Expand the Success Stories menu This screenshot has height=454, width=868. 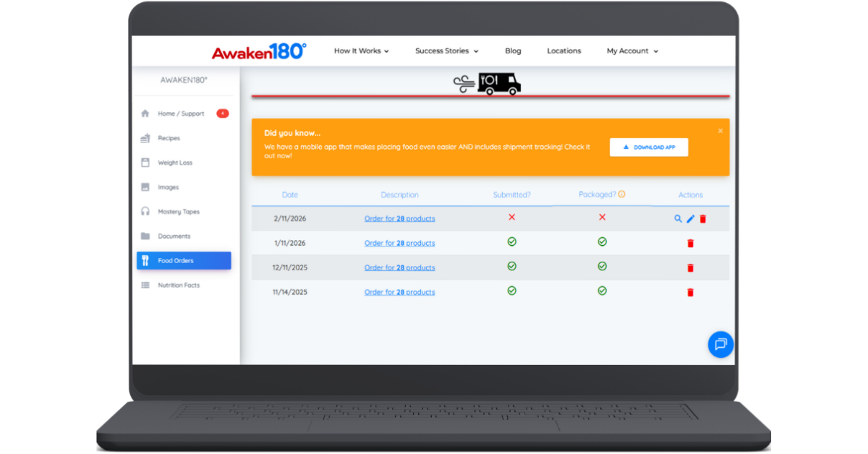[x=446, y=51]
